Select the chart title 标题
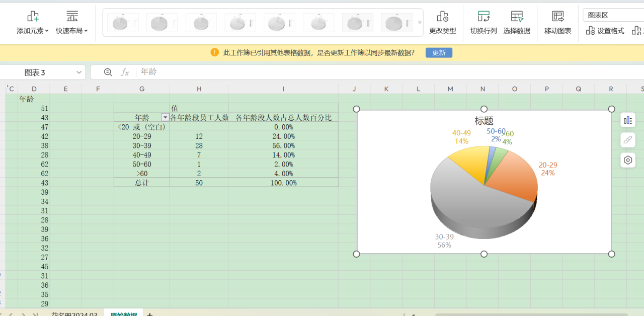Viewport: 644px width, 316px height. tap(484, 121)
